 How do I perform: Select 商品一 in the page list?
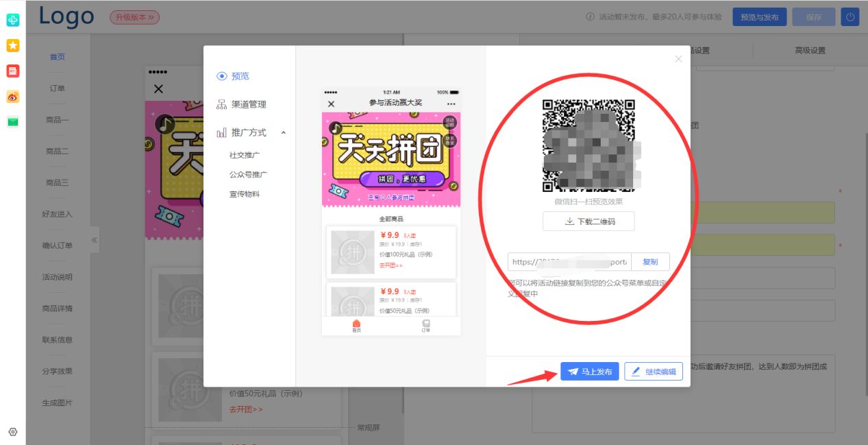(x=58, y=120)
